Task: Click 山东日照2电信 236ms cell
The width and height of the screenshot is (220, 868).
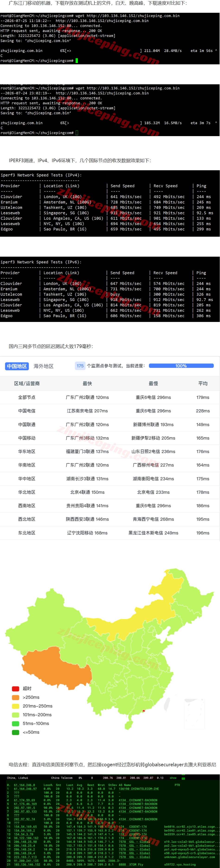Action: (x=153, y=452)
